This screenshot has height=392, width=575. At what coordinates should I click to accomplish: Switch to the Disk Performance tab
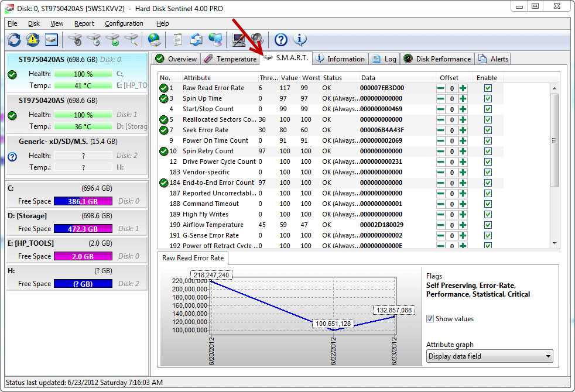437,59
